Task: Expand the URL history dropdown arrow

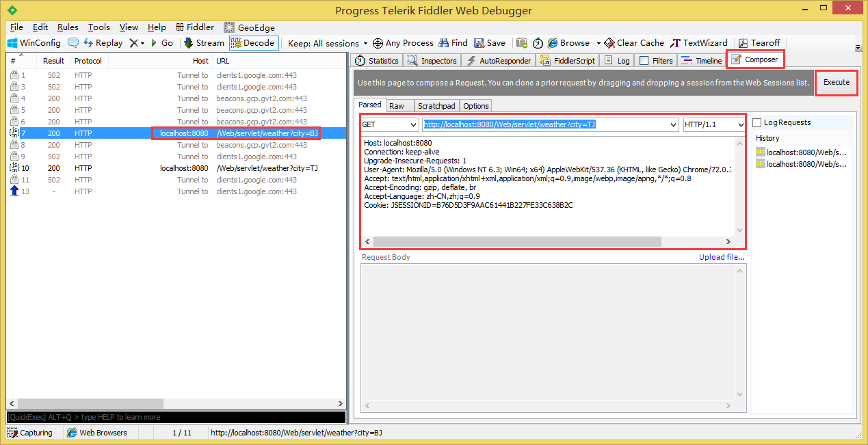Action: (672, 125)
